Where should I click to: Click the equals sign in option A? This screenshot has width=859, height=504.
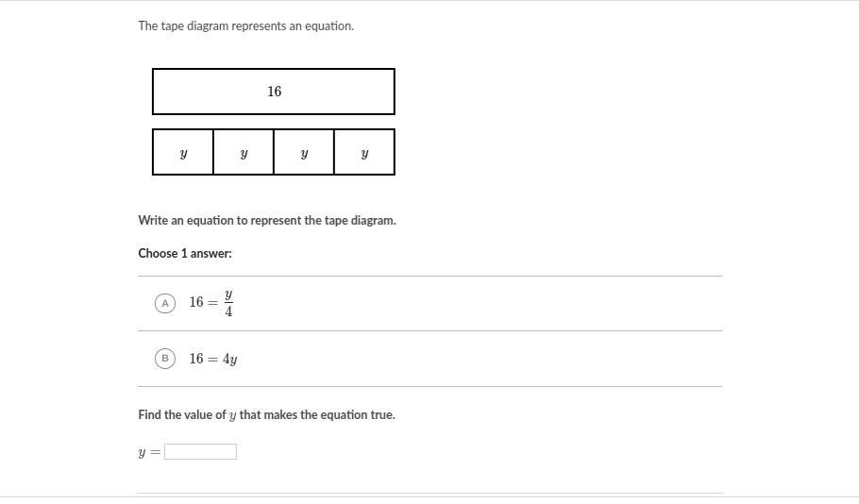[x=213, y=303]
